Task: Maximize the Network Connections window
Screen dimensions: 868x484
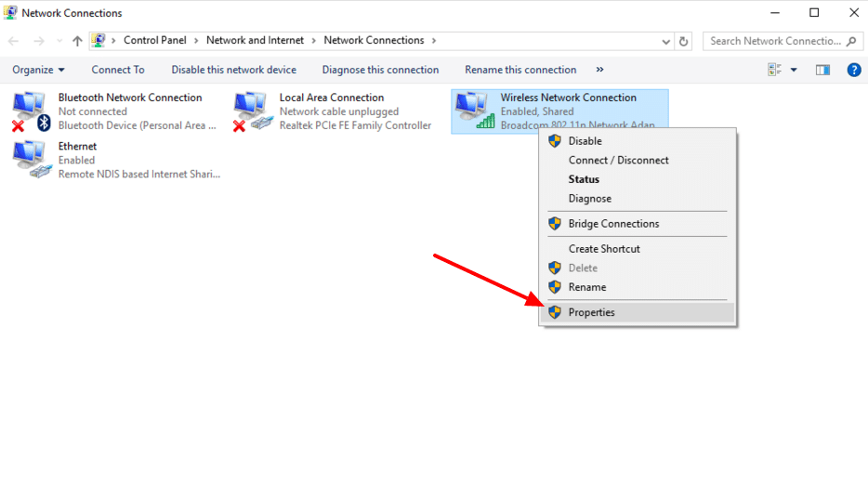Action: point(814,13)
